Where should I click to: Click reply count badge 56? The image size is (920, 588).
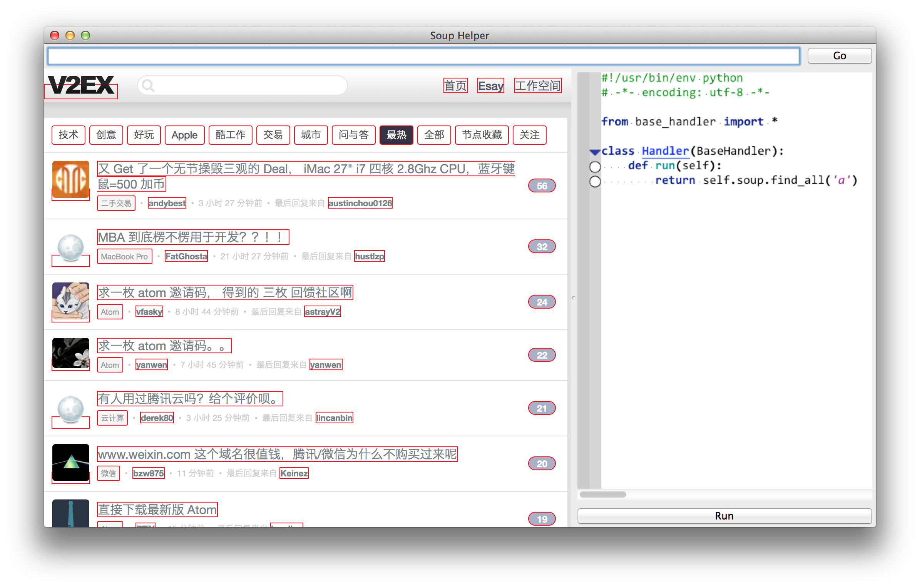point(542,186)
